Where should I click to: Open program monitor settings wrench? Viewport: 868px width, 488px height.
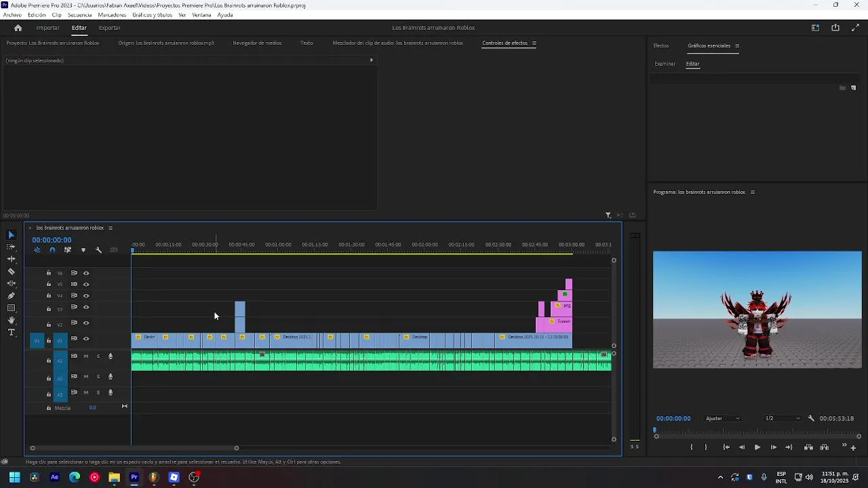click(811, 418)
